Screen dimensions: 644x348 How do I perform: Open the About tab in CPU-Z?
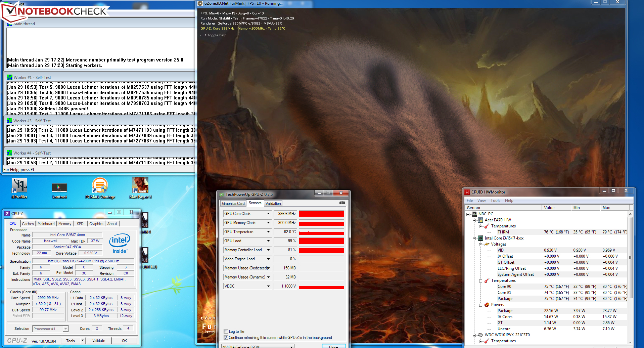(x=112, y=224)
